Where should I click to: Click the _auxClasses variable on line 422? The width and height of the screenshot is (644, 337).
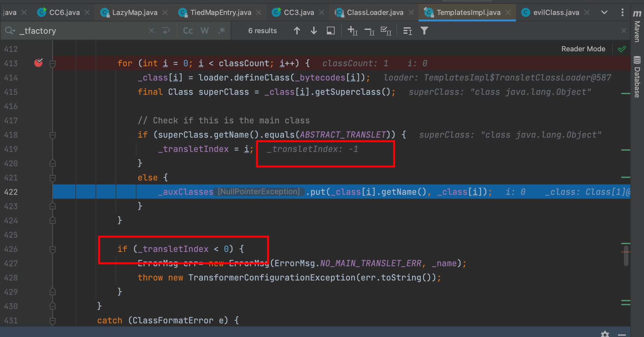[186, 192]
